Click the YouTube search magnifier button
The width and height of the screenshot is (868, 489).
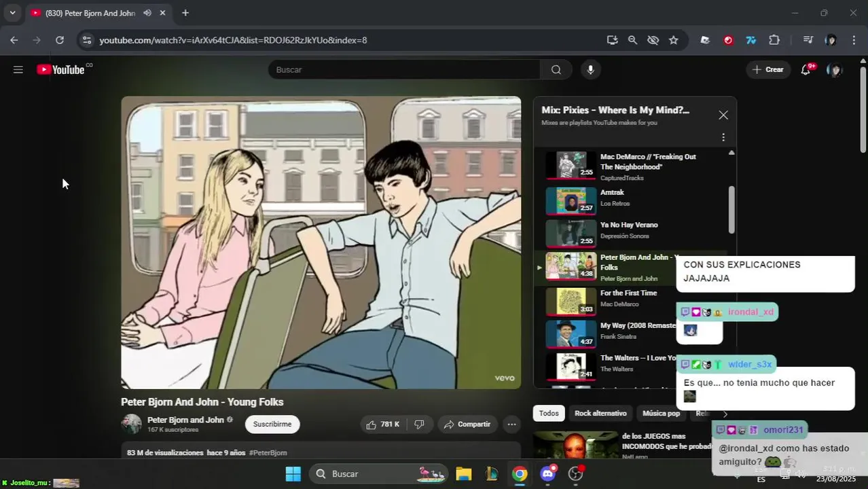(x=556, y=69)
